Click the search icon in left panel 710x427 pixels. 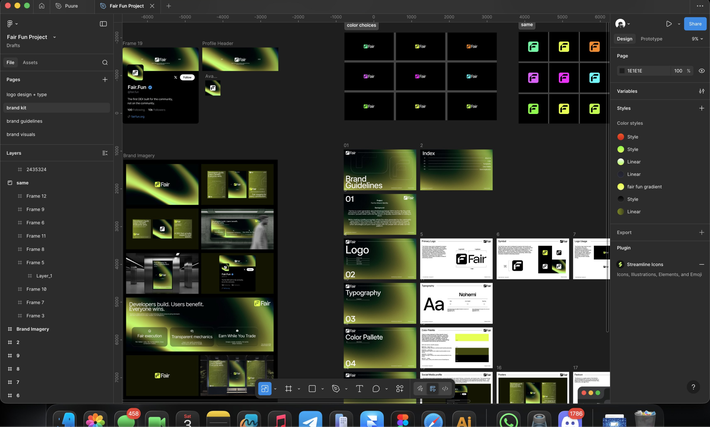[x=105, y=62]
